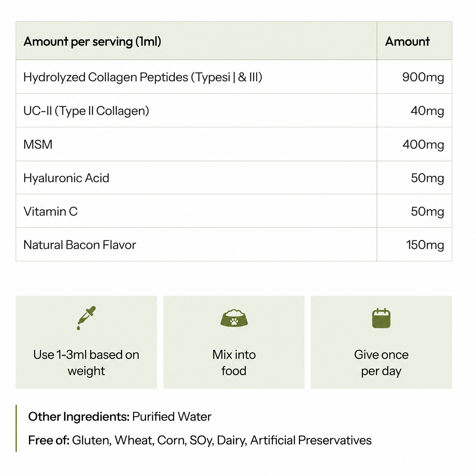Click the dropper icon
This screenshot has height=476, width=476.
pos(86,318)
